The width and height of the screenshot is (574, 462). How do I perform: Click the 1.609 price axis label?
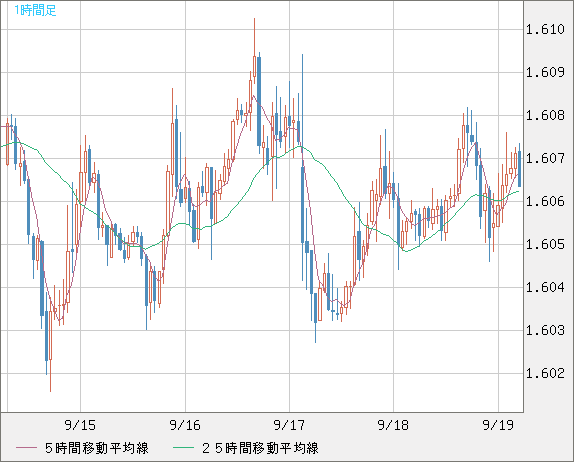[545, 72]
